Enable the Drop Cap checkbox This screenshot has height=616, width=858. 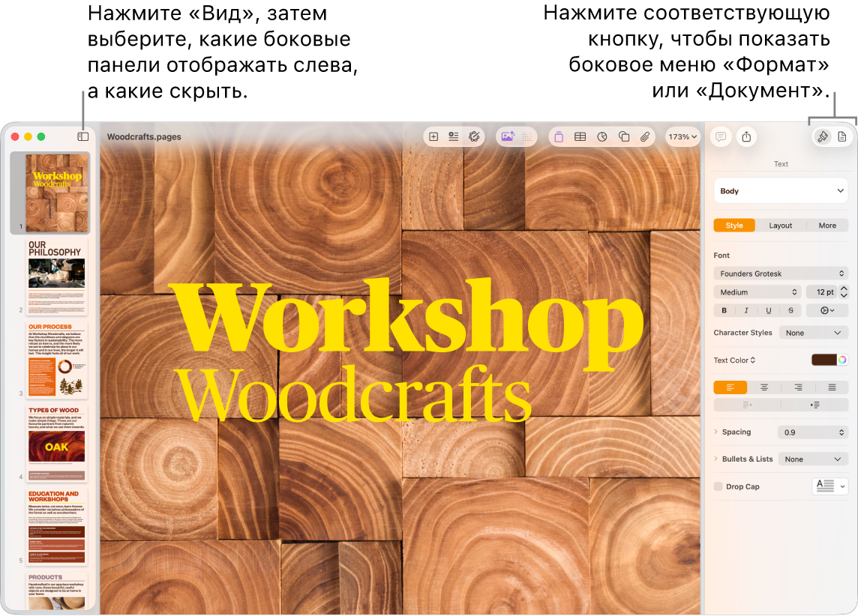[x=718, y=486]
